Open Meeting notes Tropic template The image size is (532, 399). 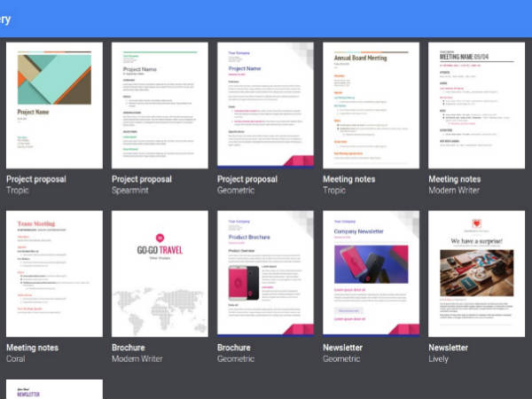click(x=371, y=105)
